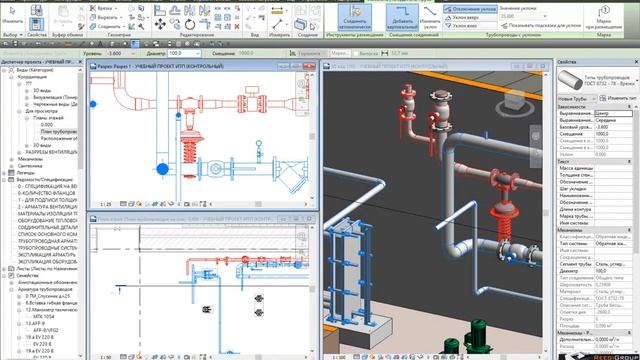Image resolution: width=640 pixels, height=360 pixels.
Task: Select СПИСОК ОСНОВНОГО schedule in browser
Action: 47,234
